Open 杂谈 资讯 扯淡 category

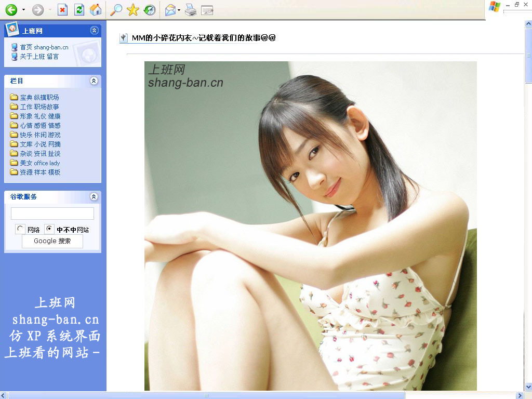(x=40, y=154)
